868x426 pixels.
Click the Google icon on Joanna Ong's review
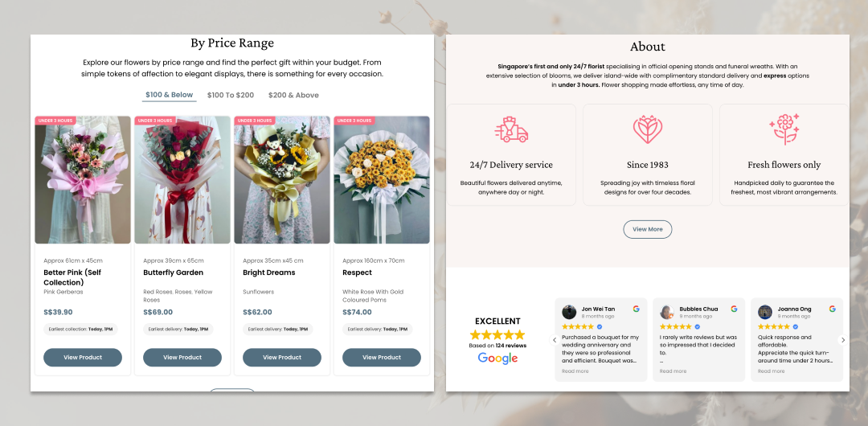pos(832,309)
